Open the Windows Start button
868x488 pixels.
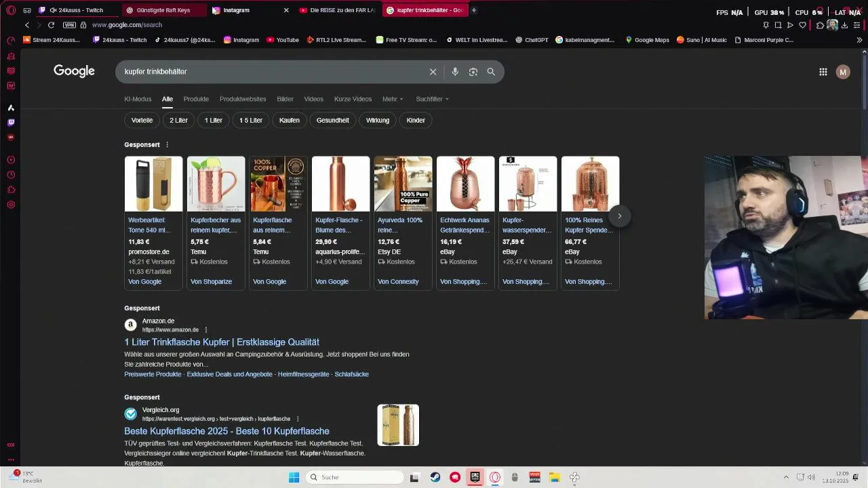pyautogui.click(x=294, y=477)
